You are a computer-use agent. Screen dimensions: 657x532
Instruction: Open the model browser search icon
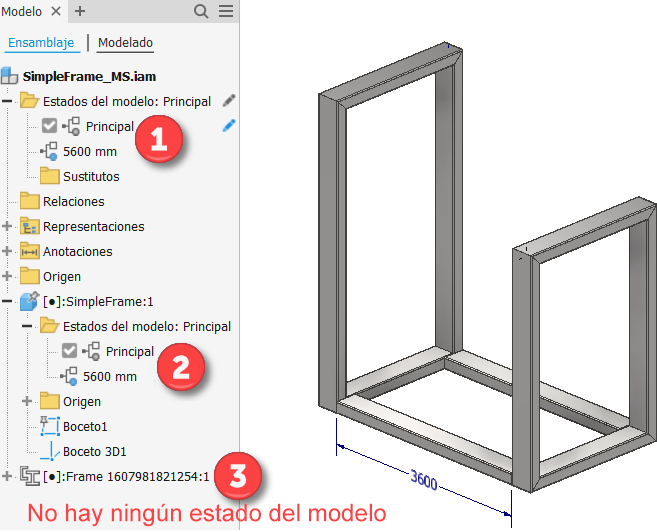(201, 11)
